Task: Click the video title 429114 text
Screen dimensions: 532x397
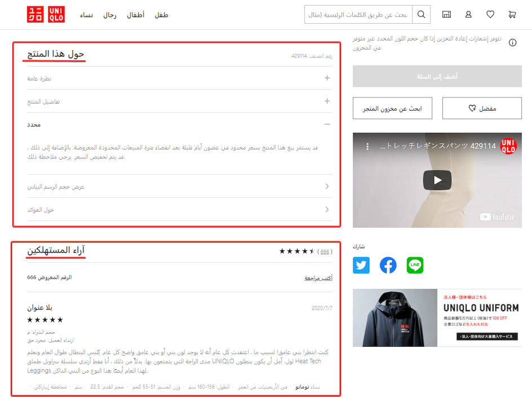Action: click(x=438, y=146)
